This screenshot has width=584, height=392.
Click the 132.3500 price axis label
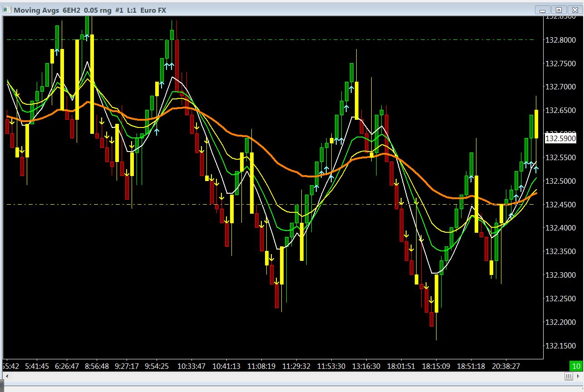pos(560,251)
